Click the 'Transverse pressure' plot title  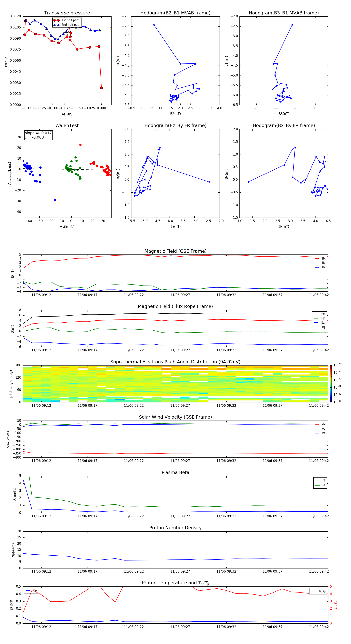[67, 13]
